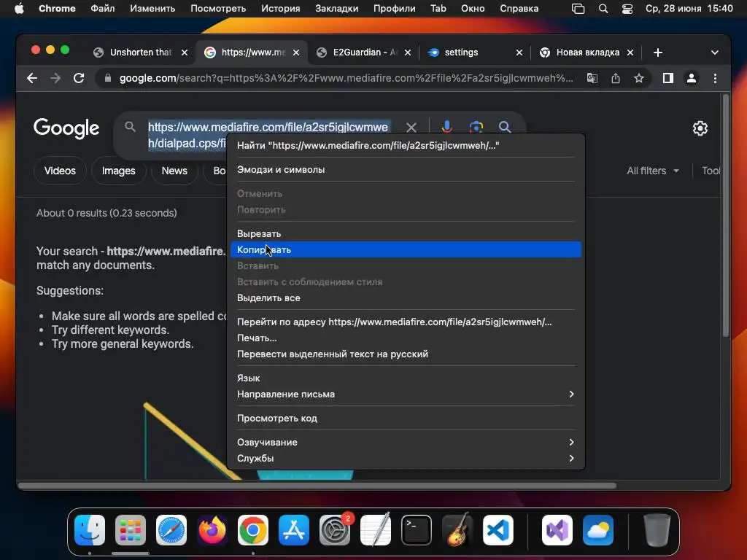Viewport: 747px width, 560px height.
Task: Open Google quick settings gear
Action: click(700, 128)
